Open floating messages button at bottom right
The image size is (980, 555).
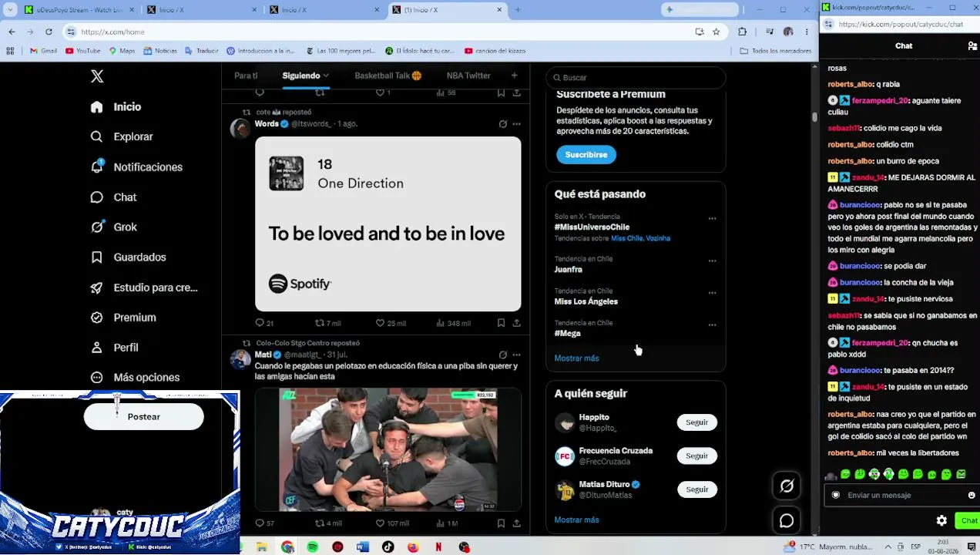pos(787,521)
